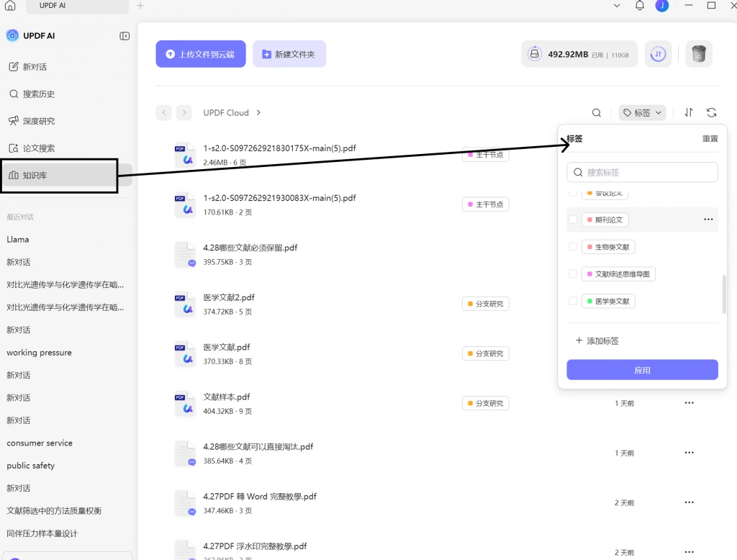The width and height of the screenshot is (737, 560).
Task: Expand the UPDF Cloud breadcrumb chevron
Action: 258,113
